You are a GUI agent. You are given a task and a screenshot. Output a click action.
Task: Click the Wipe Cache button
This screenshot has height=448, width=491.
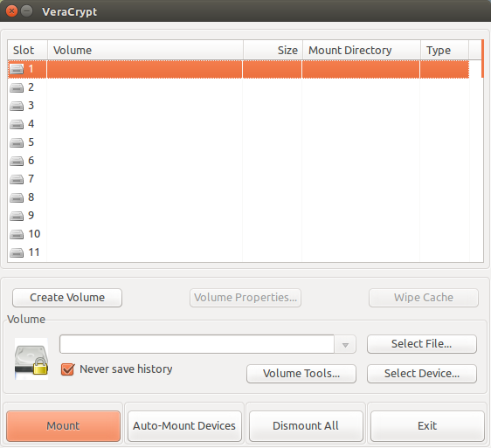click(424, 298)
